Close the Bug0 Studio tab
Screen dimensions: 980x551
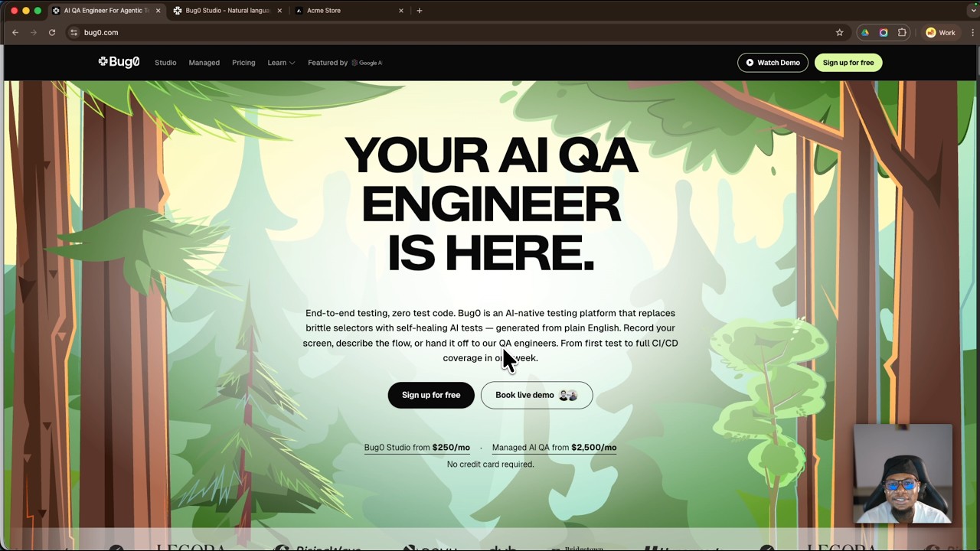(279, 11)
